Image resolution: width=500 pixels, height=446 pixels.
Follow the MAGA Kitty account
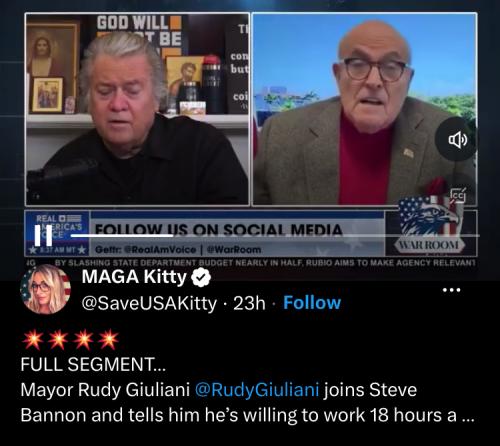tap(312, 303)
